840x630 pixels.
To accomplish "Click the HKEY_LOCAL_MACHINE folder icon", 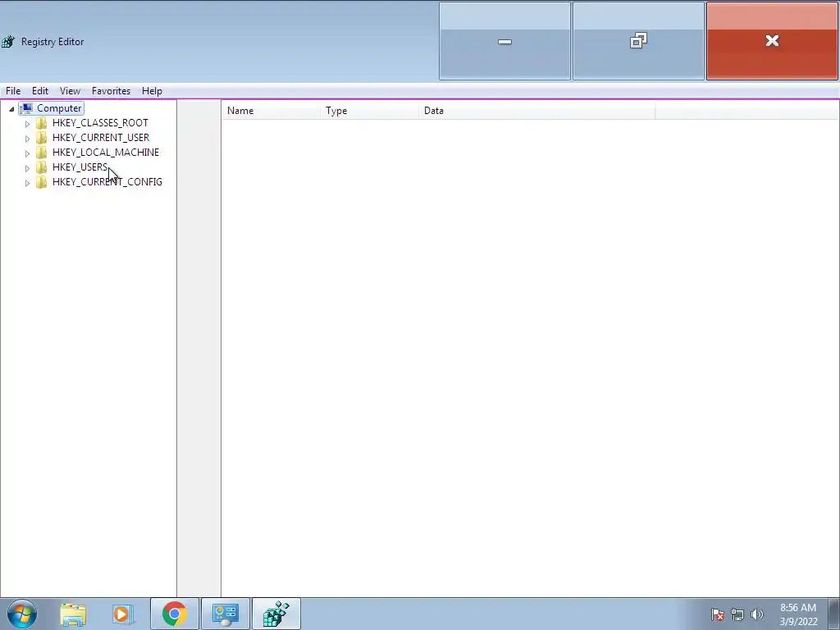I will tap(41, 153).
